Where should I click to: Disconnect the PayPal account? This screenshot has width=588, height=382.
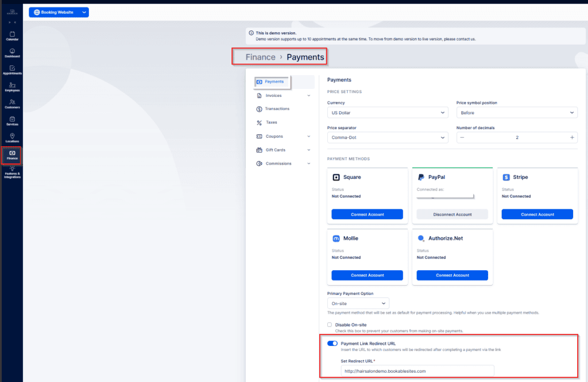452,214
